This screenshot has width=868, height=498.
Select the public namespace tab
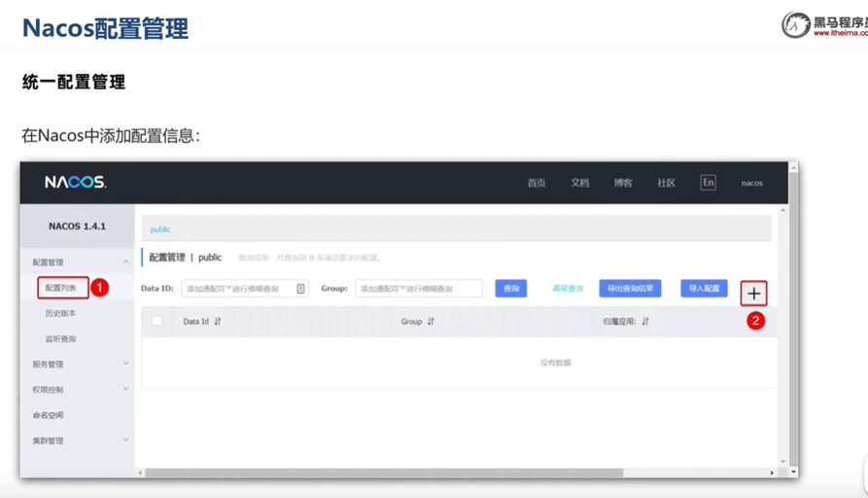click(x=160, y=230)
